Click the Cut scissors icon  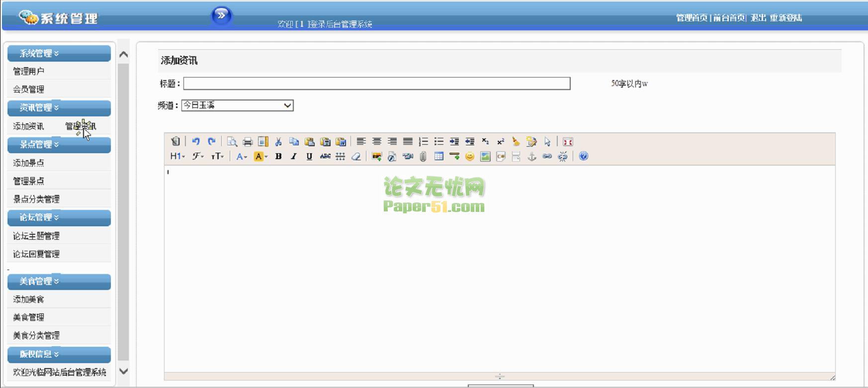tap(278, 141)
